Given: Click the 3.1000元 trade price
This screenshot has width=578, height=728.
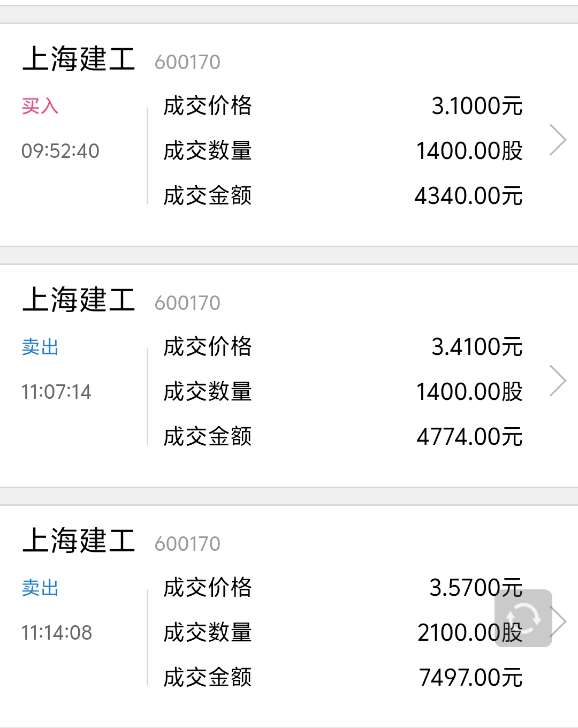Looking at the screenshot, I should pyautogui.click(x=477, y=106).
